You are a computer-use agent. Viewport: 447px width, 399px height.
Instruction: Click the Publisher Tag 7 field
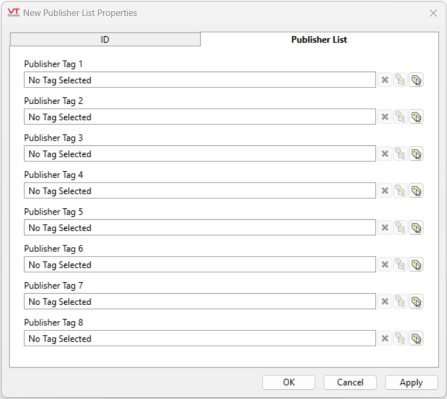point(200,302)
